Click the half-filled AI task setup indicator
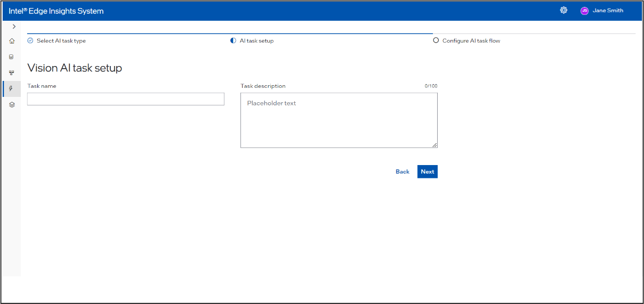 pyautogui.click(x=233, y=40)
